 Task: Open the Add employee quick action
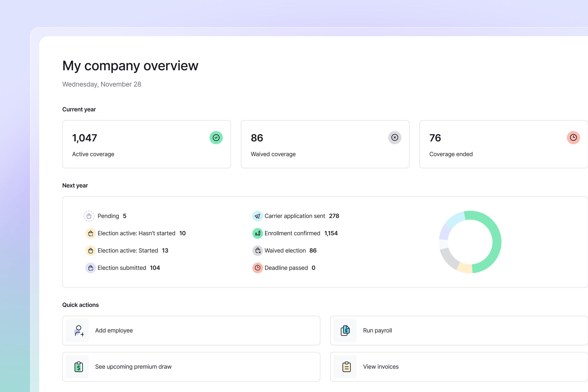(x=191, y=330)
